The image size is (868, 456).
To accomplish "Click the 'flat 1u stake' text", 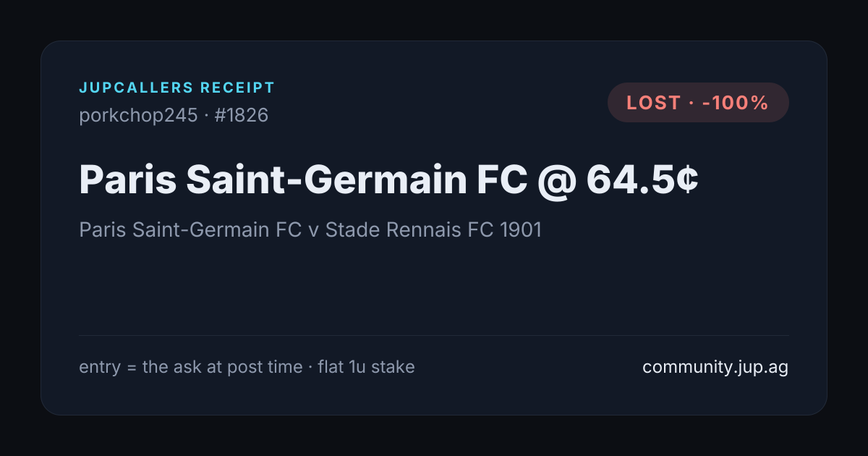I will (x=366, y=367).
